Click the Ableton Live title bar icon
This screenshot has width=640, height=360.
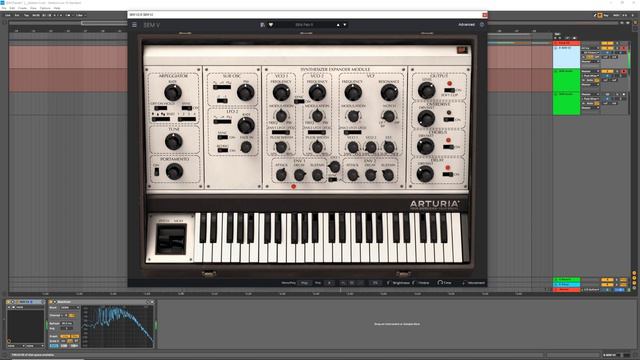(2, 2)
